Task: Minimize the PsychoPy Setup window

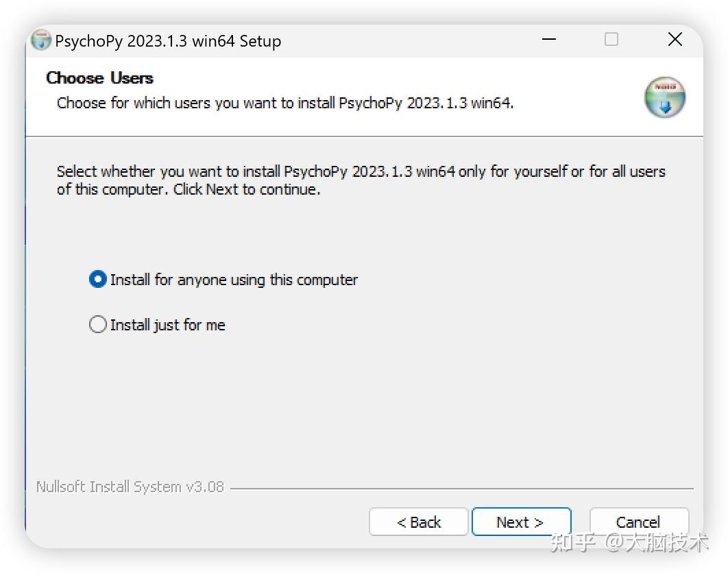Action: (548, 40)
